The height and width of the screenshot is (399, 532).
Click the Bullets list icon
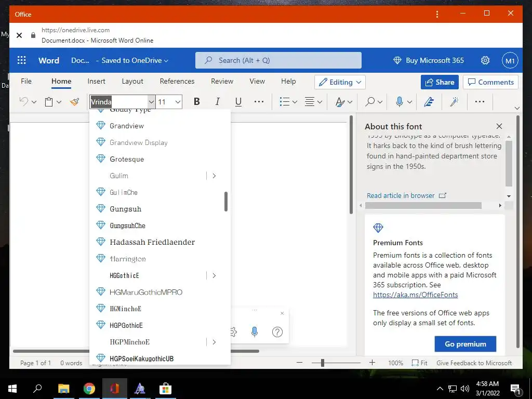point(284,101)
